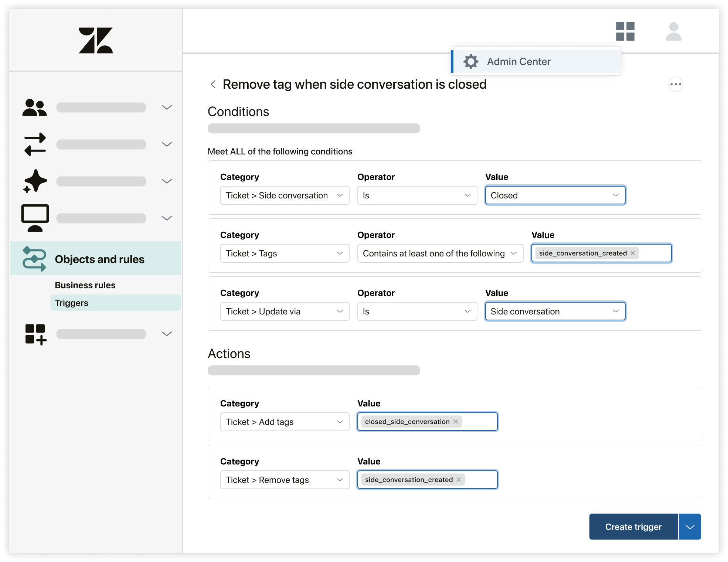Remove side_conversation_created tag from Tags condition
728x562 pixels.
click(633, 253)
